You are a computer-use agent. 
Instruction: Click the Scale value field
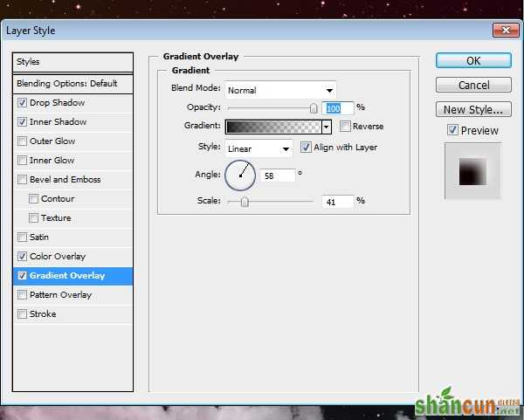(337, 202)
